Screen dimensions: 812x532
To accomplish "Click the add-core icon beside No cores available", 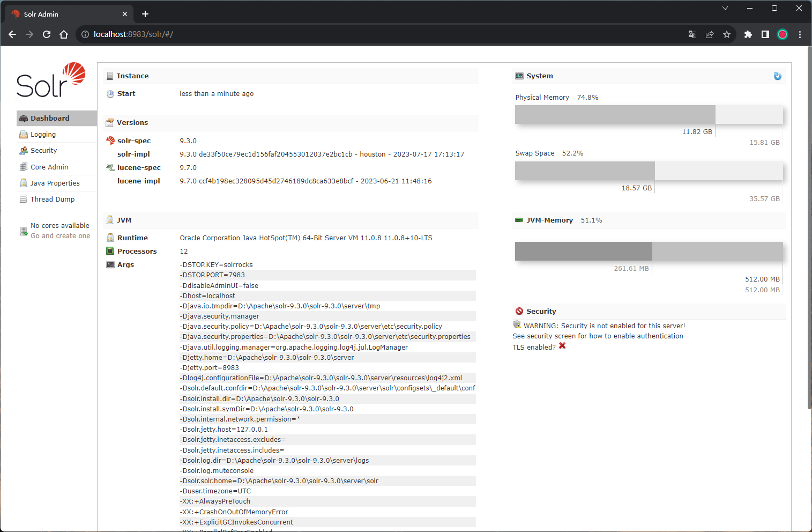I will click(x=24, y=231).
